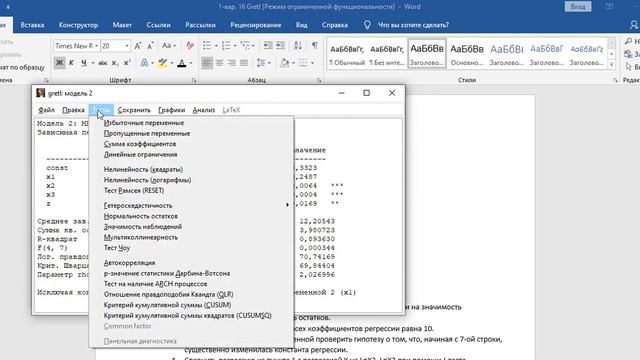Screen dimensions: 640x360
Task: Open the Макет ribbon tab
Action: coord(122,25)
